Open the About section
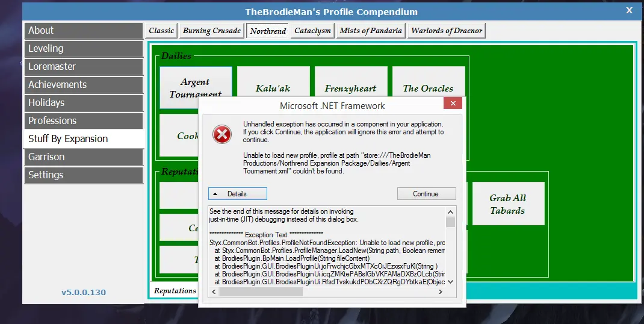The height and width of the screenshot is (324, 644). [x=84, y=31]
